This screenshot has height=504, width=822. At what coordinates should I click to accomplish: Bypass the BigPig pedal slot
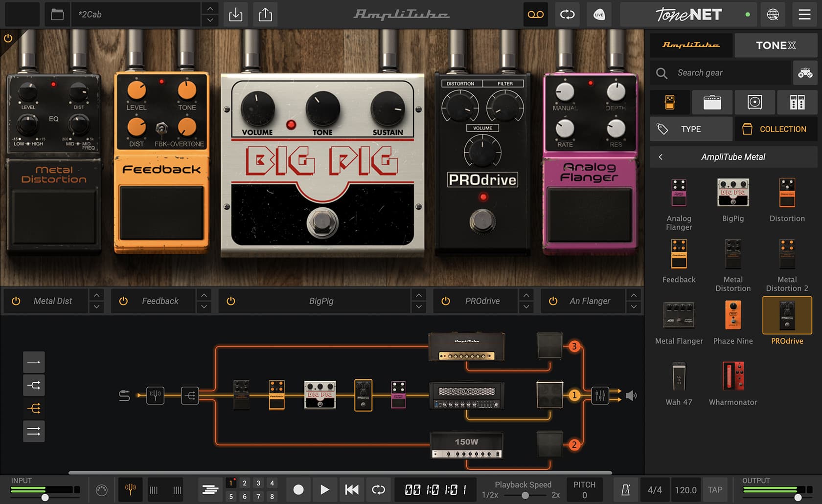coord(231,301)
